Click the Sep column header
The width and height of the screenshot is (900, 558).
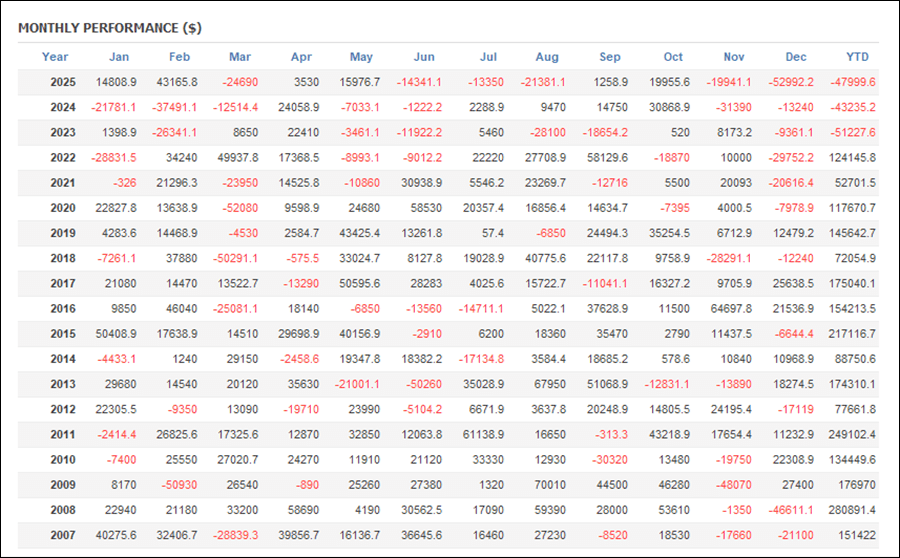tap(609, 57)
